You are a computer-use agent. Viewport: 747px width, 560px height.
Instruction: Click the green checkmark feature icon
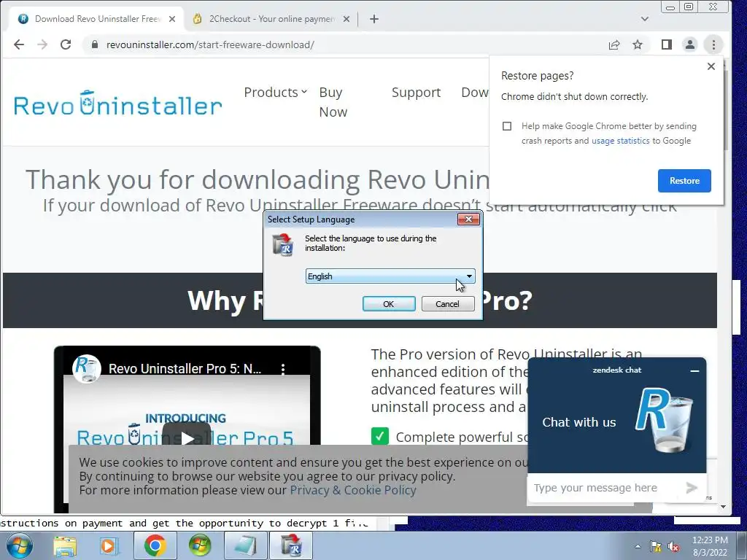point(379,436)
